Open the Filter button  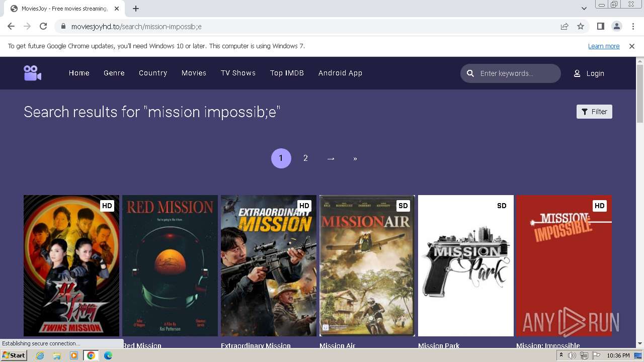coord(594,112)
